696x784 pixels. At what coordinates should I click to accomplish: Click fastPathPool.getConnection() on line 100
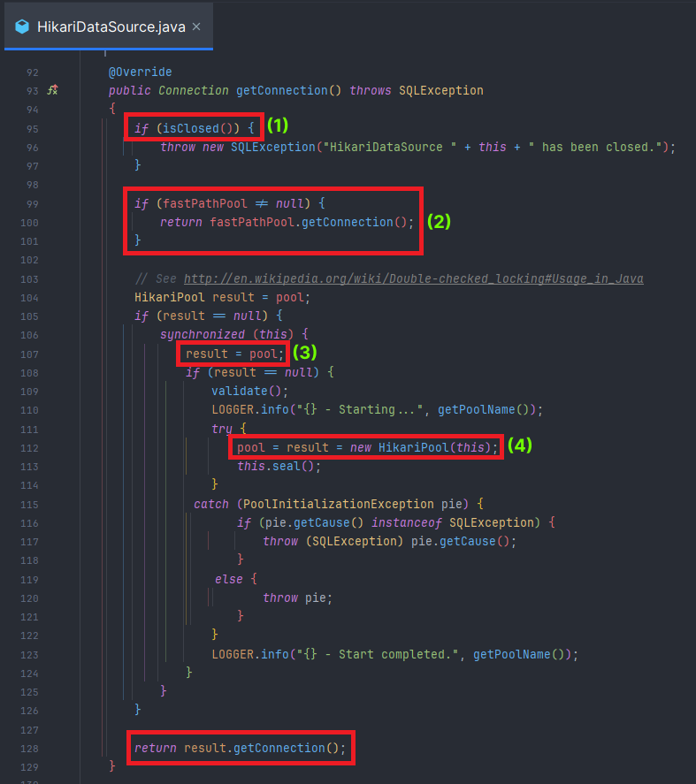pyautogui.click(x=309, y=222)
